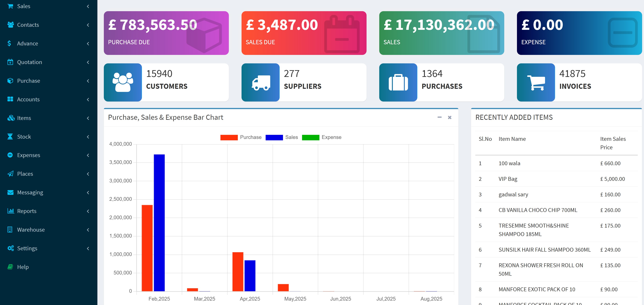Expand the Warehouse menu chevron
Image resolution: width=644 pixels, height=305 pixels.
[88, 229]
